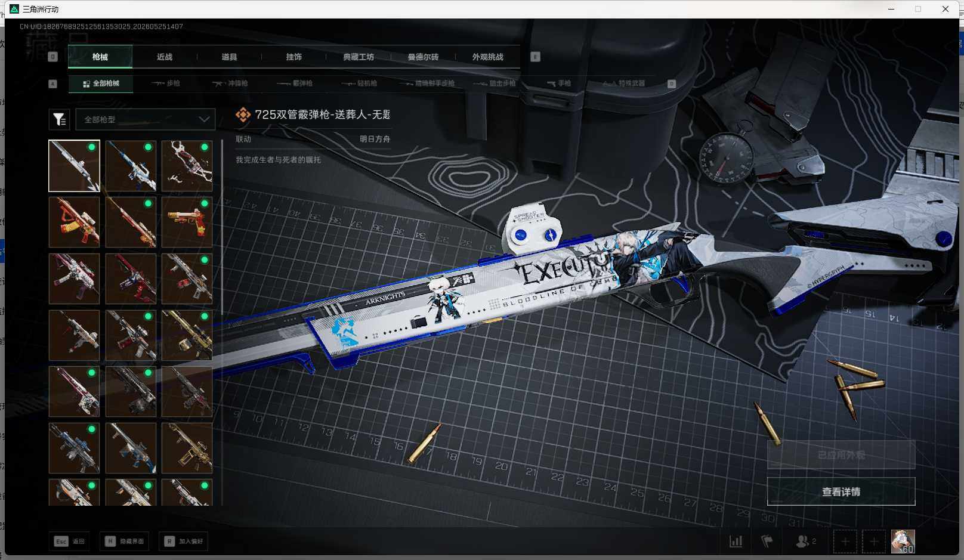Screen dimensions: 964x560
Task: Click the flag icon in bottom bar
Action: pos(767,542)
